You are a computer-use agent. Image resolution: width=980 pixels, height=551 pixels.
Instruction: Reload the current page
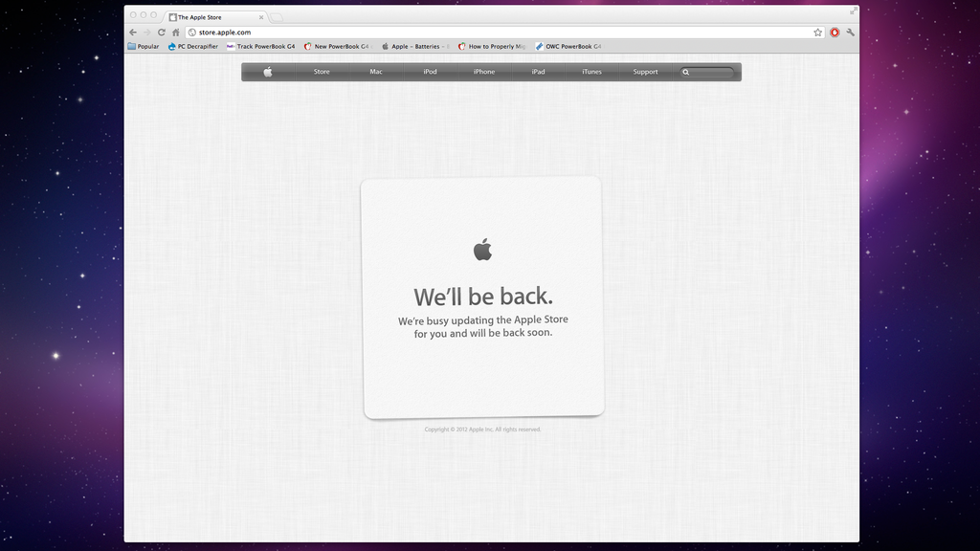[161, 33]
